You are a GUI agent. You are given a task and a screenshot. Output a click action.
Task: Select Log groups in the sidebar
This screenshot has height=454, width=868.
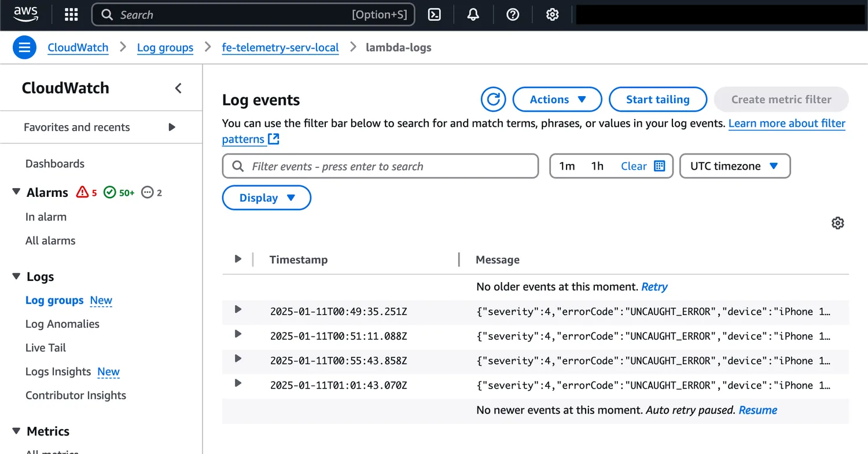point(54,300)
